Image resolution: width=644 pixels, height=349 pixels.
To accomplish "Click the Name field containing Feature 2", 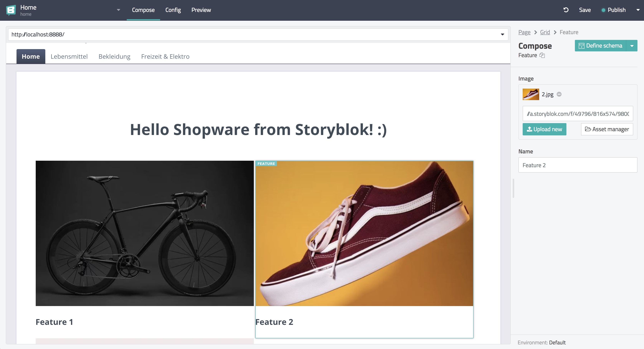I will click(578, 165).
